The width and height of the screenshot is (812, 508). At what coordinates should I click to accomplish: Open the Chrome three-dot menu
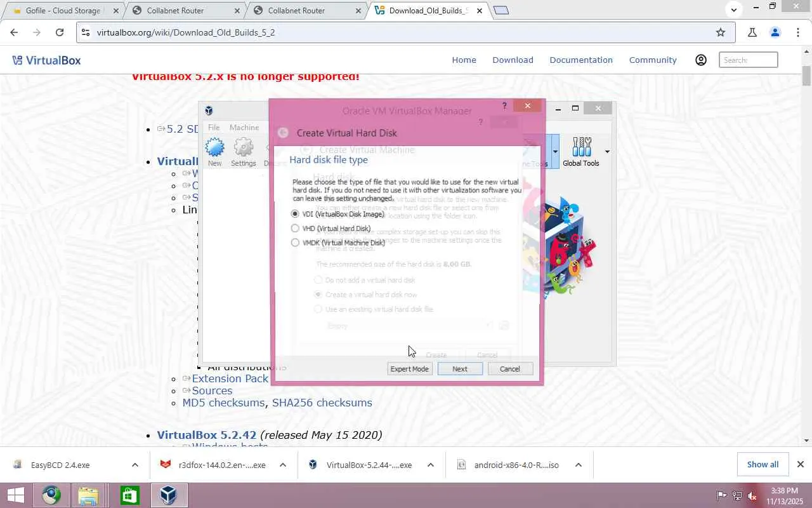(x=798, y=32)
